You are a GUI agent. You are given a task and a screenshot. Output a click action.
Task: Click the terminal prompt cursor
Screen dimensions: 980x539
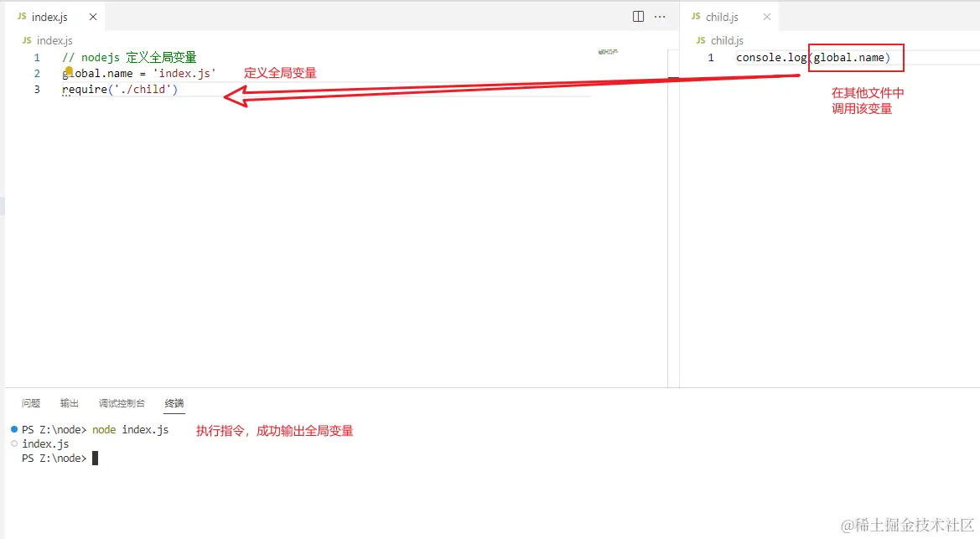95,459
